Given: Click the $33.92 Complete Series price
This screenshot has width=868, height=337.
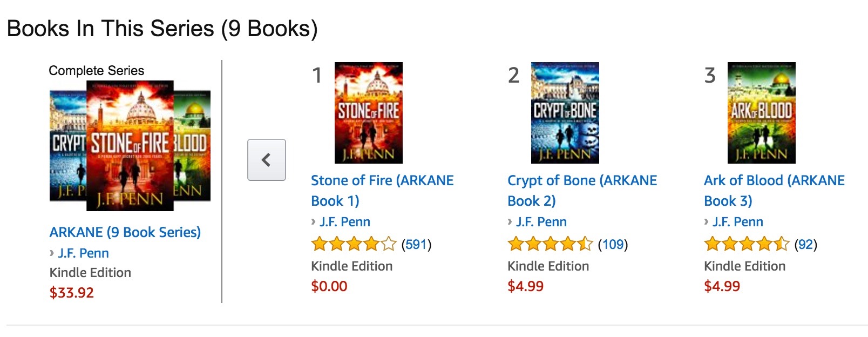Looking at the screenshot, I should (x=72, y=293).
